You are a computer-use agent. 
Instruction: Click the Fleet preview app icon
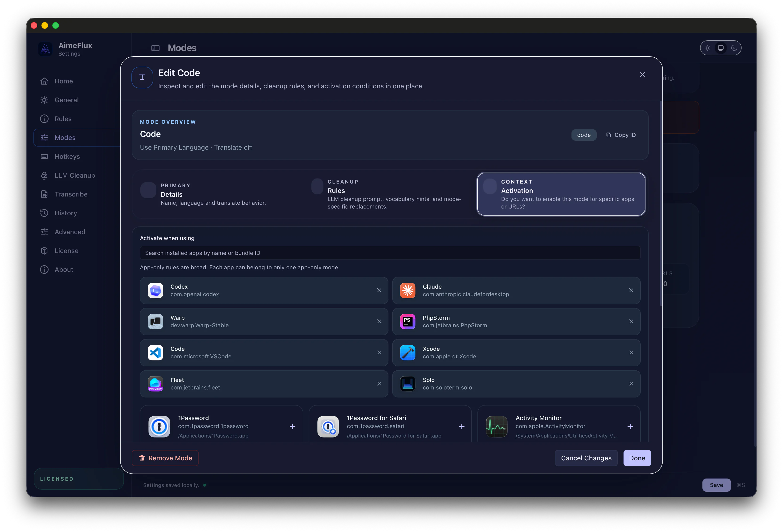point(155,383)
